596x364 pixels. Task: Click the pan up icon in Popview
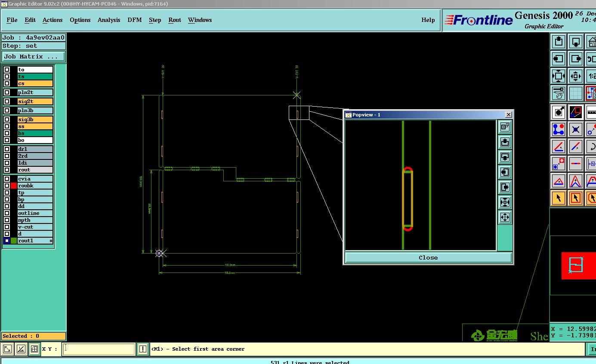point(505,142)
